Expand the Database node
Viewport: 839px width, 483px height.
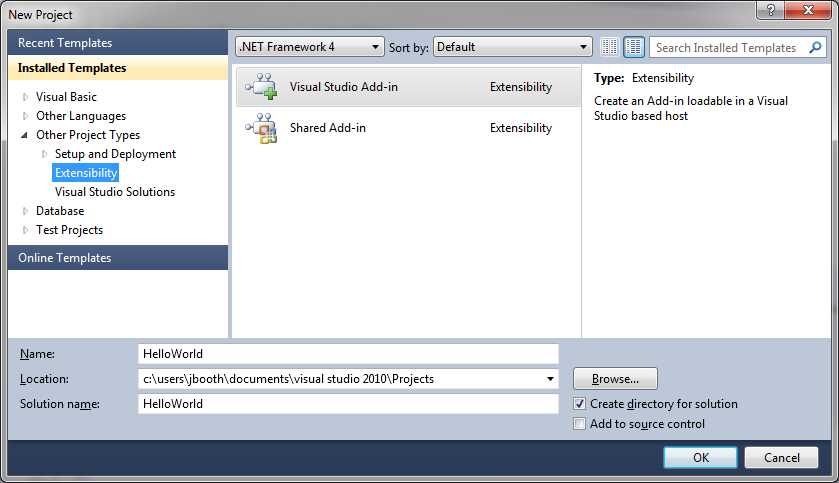25,211
